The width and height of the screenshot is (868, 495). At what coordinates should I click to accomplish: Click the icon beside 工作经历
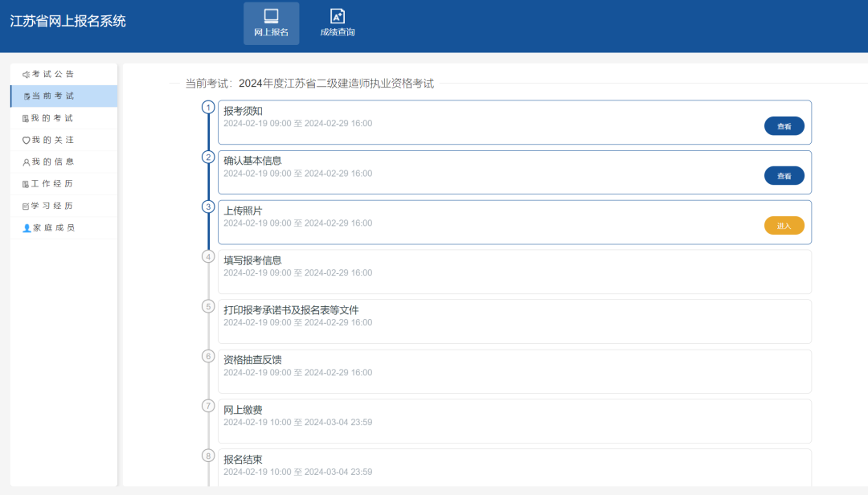click(x=26, y=184)
